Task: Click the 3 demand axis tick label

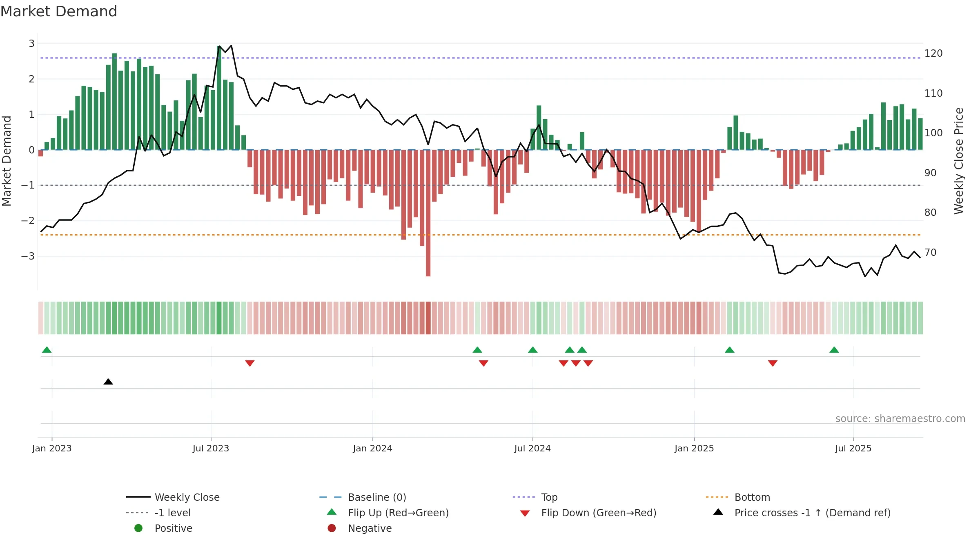Action: (31, 44)
